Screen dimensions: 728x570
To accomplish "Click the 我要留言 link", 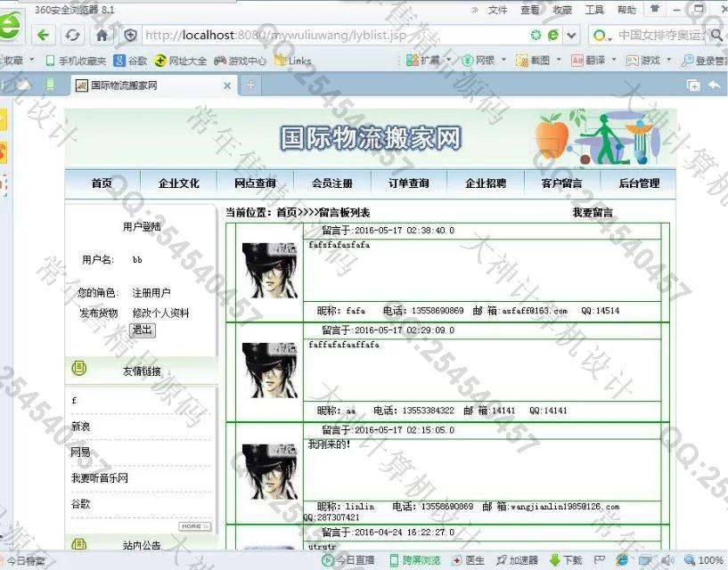I will [x=593, y=213].
